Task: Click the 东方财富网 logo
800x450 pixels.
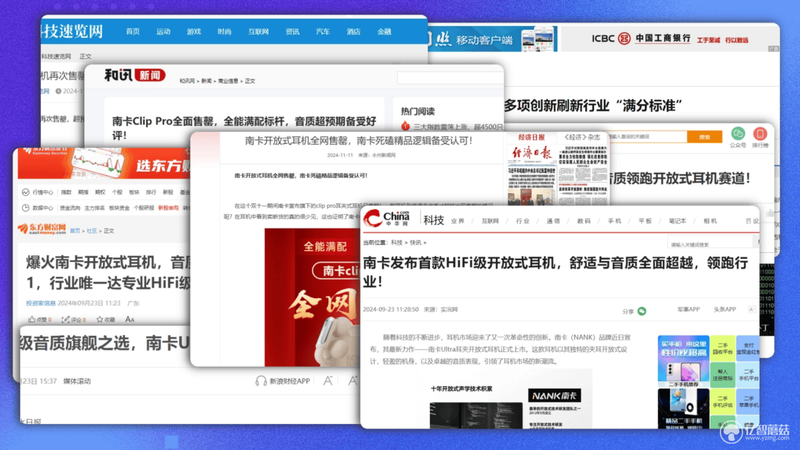Action: tap(42, 229)
